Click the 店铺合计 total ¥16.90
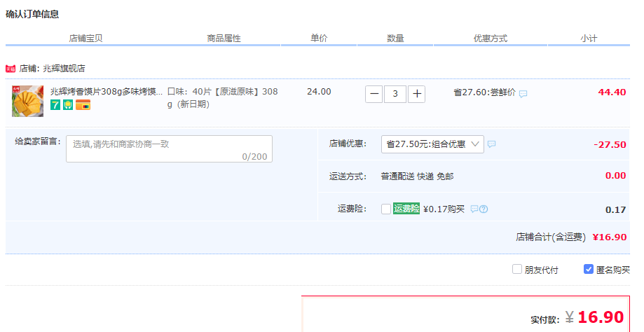This screenshot has height=332, width=644. tap(610, 237)
